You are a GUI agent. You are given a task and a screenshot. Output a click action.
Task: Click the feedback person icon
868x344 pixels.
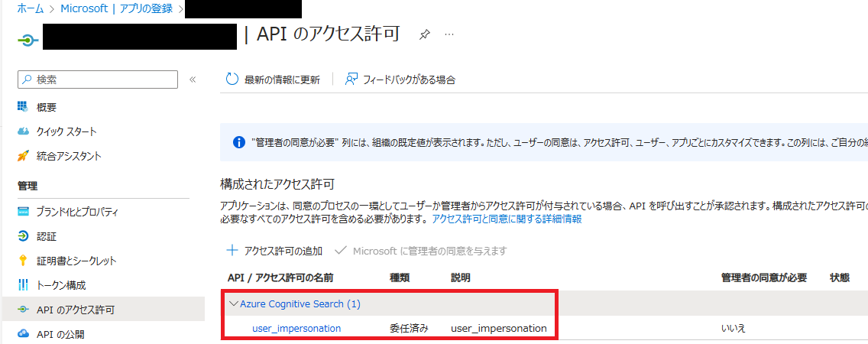(351, 80)
